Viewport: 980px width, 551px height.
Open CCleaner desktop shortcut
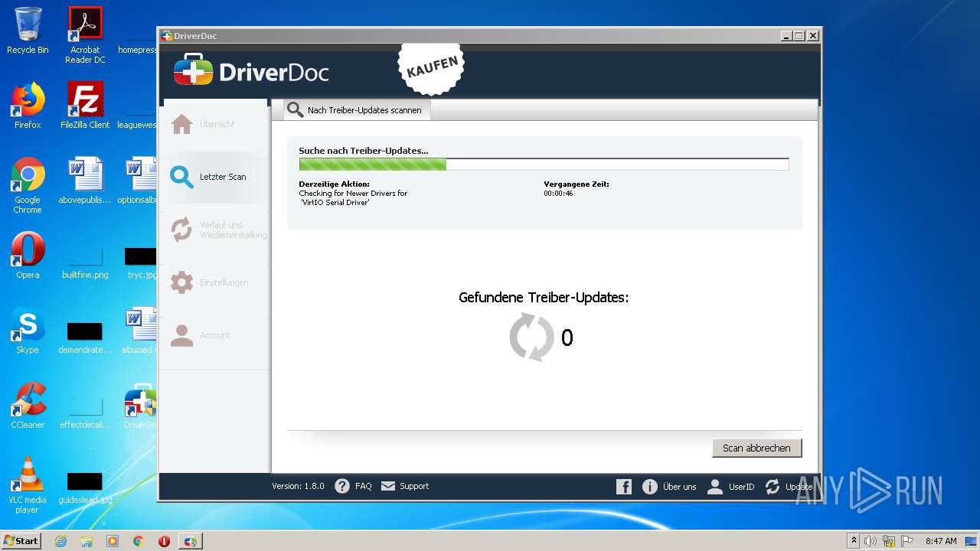click(x=28, y=406)
